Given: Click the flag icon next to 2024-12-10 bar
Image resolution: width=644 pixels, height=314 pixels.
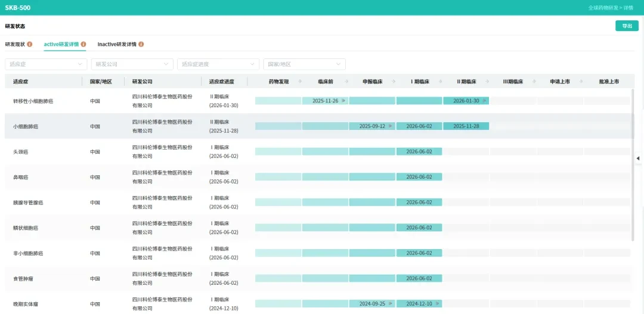Looking at the screenshot, I should click(x=438, y=304).
